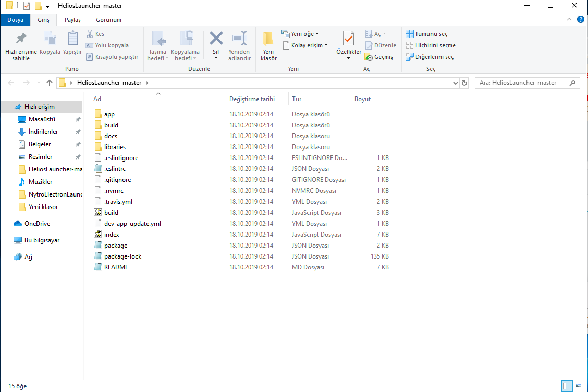Sort by Değiştirme tarihi column header
Screen dimensions: 588x392
pyautogui.click(x=252, y=99)
